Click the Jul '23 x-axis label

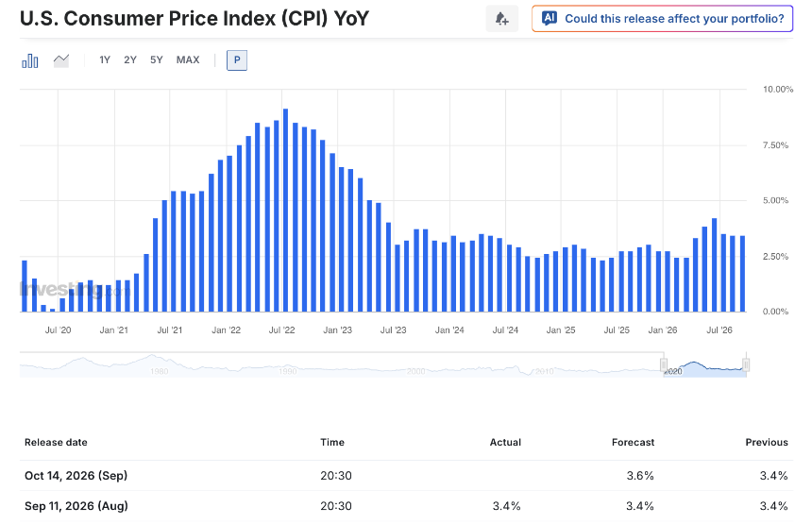[x=394, y=330]
